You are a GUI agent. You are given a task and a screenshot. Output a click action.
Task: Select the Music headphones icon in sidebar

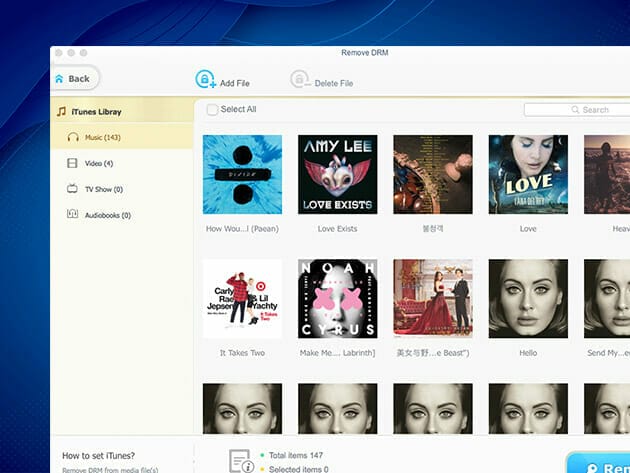(72, 137)
